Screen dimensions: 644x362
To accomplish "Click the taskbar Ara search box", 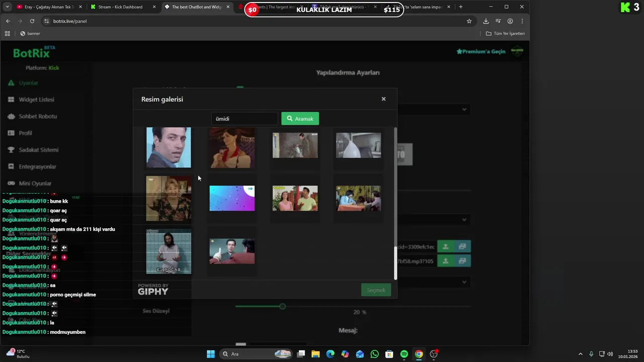I will tap(257, 354).
